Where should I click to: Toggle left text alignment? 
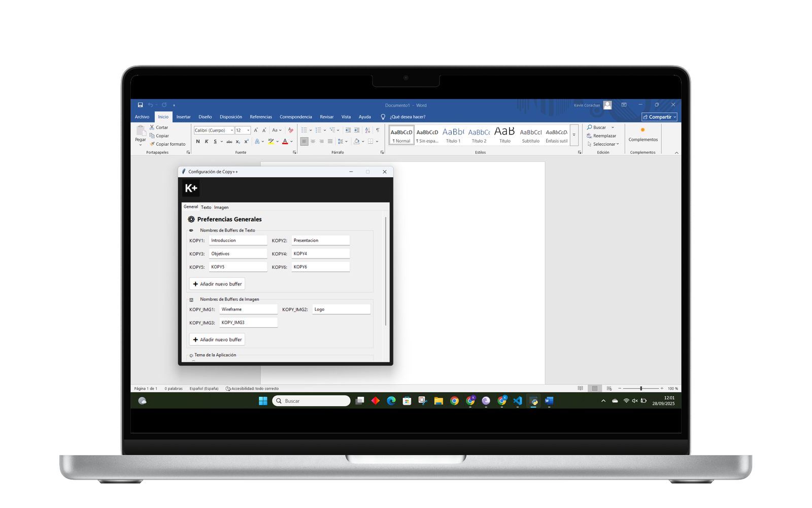coord(304,142)
